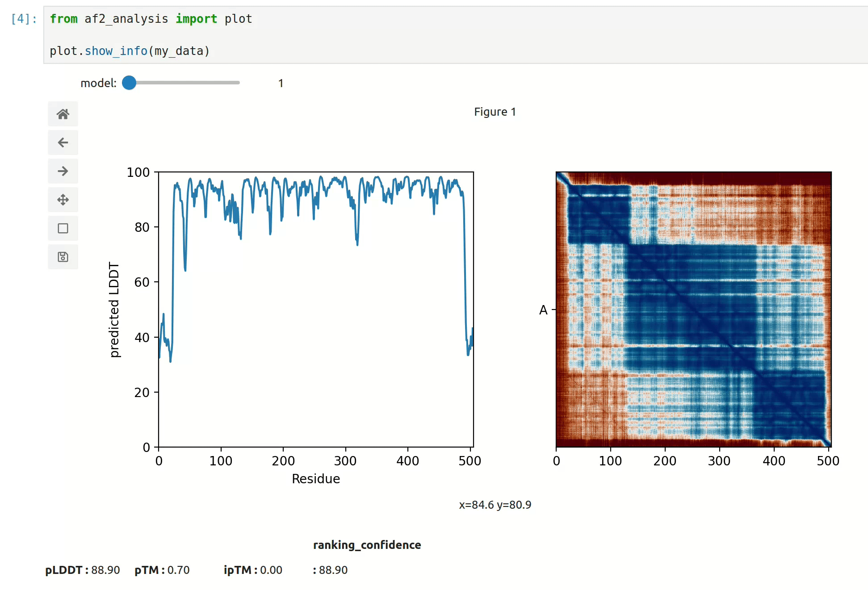Image resolution: width=868 pixels, height=590 pixels.
Task: Click the chain 'A' label on heatmap
Action: point(543,310)
